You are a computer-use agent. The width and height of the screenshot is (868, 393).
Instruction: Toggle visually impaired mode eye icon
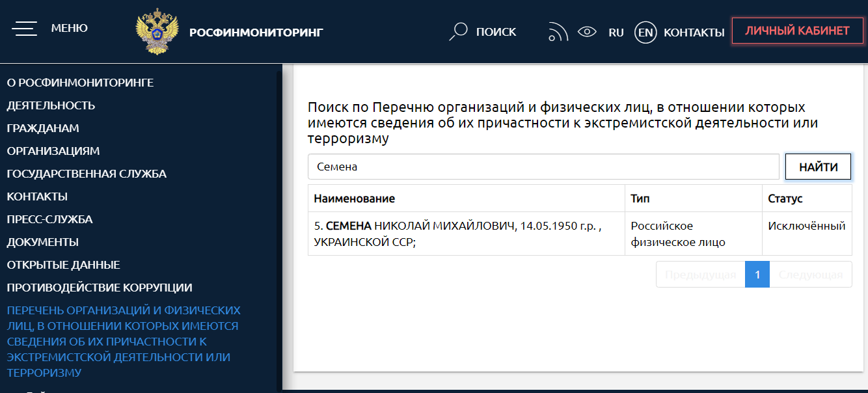587,31
